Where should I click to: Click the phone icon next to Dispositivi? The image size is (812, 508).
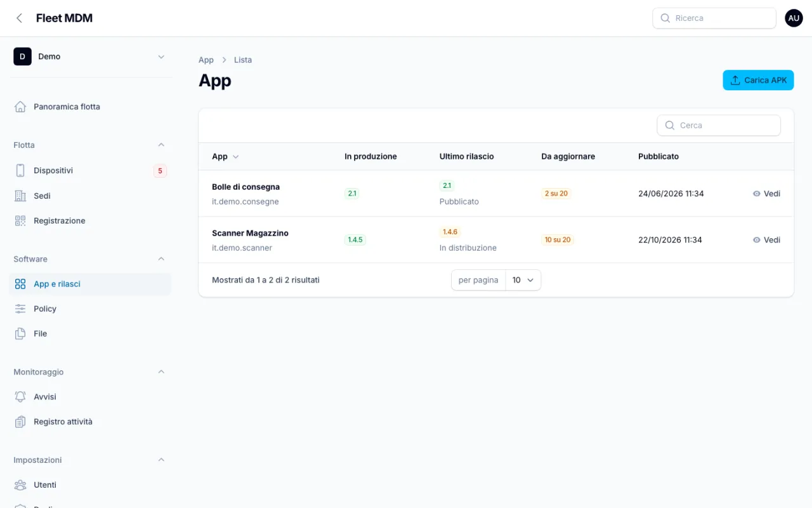pos(20,171)
